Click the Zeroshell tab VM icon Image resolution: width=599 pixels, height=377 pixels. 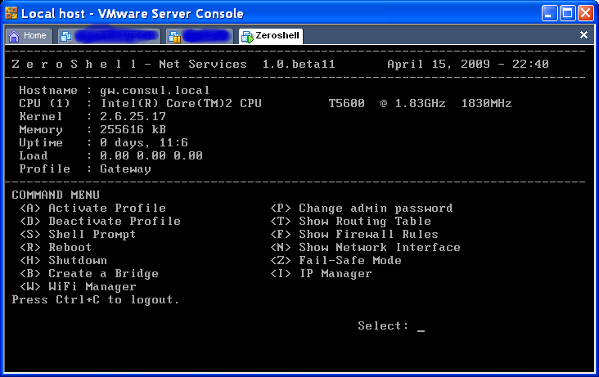tap(247, 36)
